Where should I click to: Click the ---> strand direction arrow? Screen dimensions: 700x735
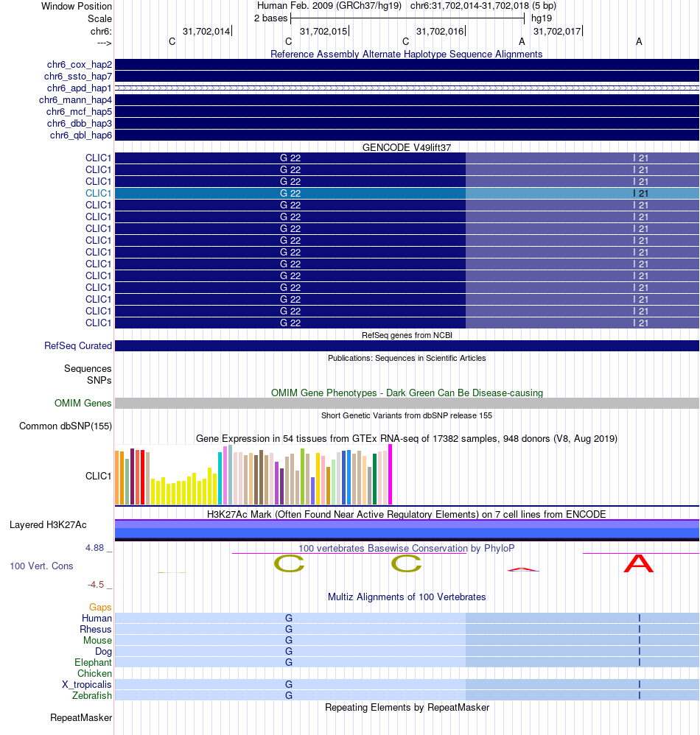click(x=104, y=43)
